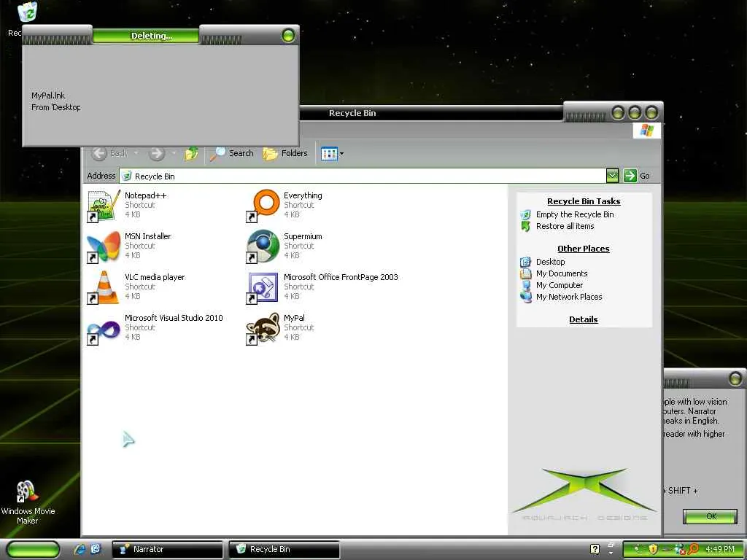Open Desktop under Other Places

(550, 262)
